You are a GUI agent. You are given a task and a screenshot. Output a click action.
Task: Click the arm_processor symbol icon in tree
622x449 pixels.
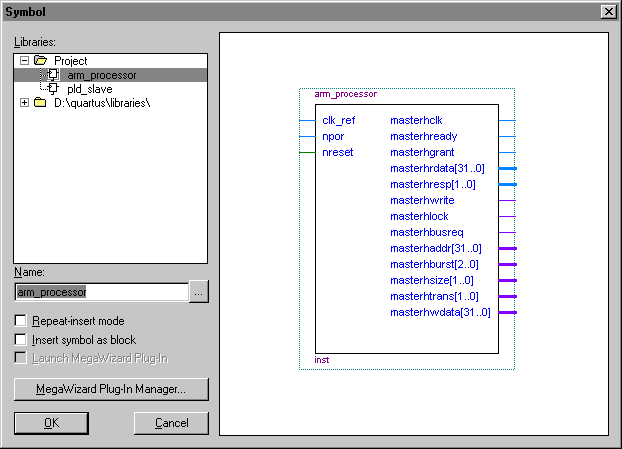[x=54, y=75]
